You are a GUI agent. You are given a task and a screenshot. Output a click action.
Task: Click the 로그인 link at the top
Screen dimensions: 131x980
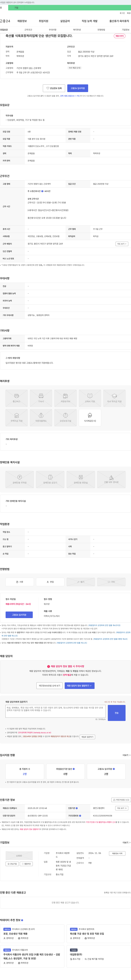click(122, 13)
